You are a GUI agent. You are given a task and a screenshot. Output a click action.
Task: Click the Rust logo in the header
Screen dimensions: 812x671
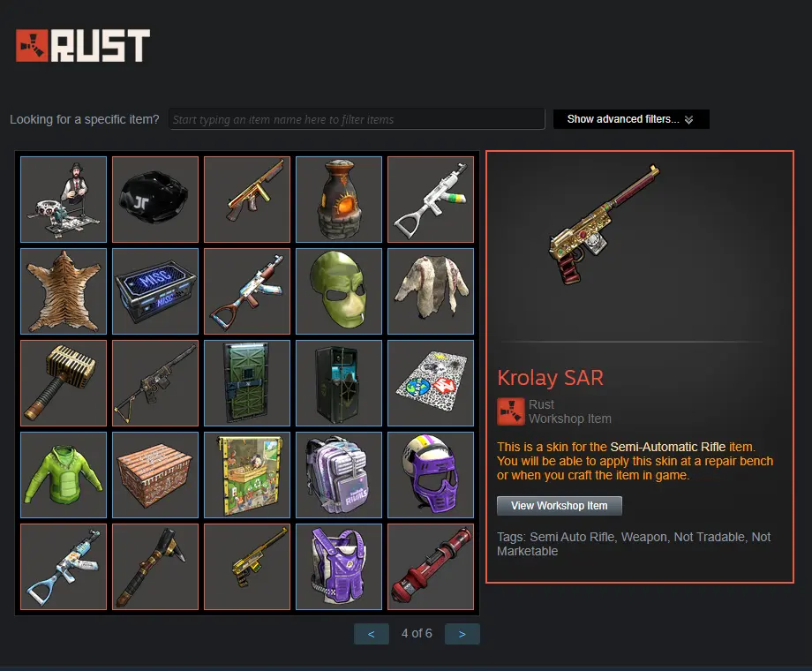pyautogui.click(x=83, y=46)
